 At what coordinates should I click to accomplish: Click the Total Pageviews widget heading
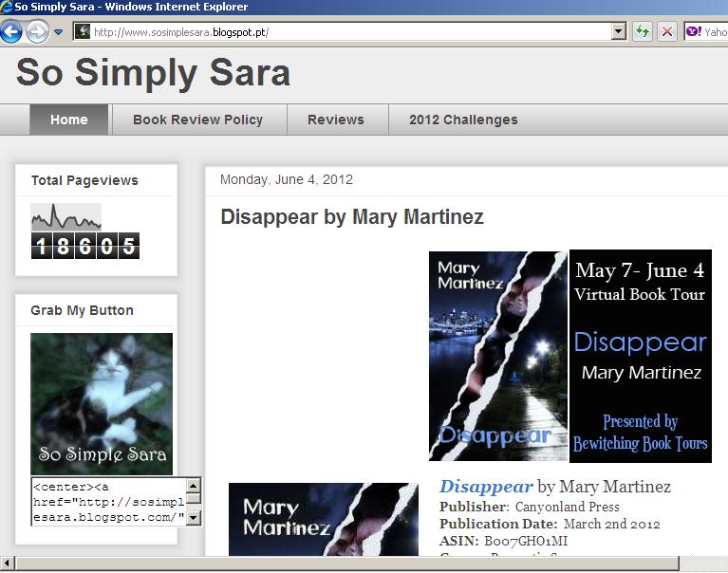coord(84,180)
